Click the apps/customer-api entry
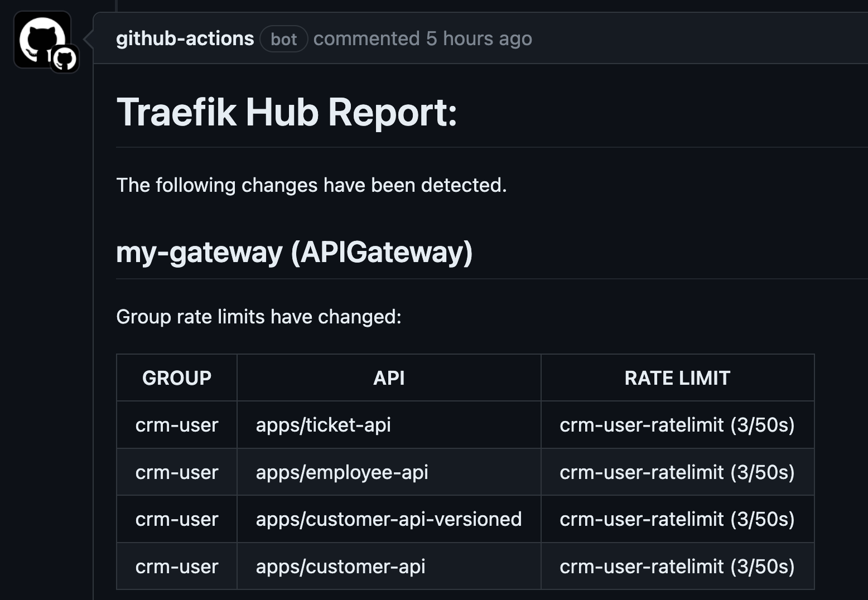The height and width of the screenshot is (600, 868). (340, 566)
